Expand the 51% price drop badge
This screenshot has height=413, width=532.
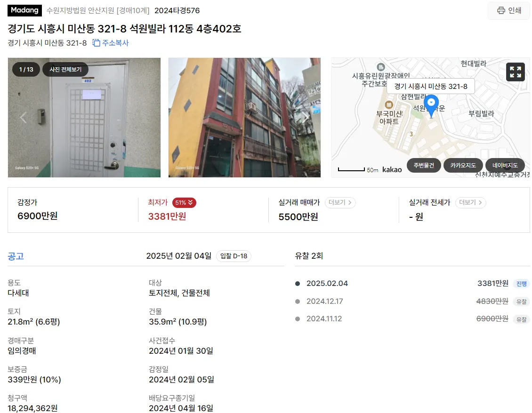point(184,202)
